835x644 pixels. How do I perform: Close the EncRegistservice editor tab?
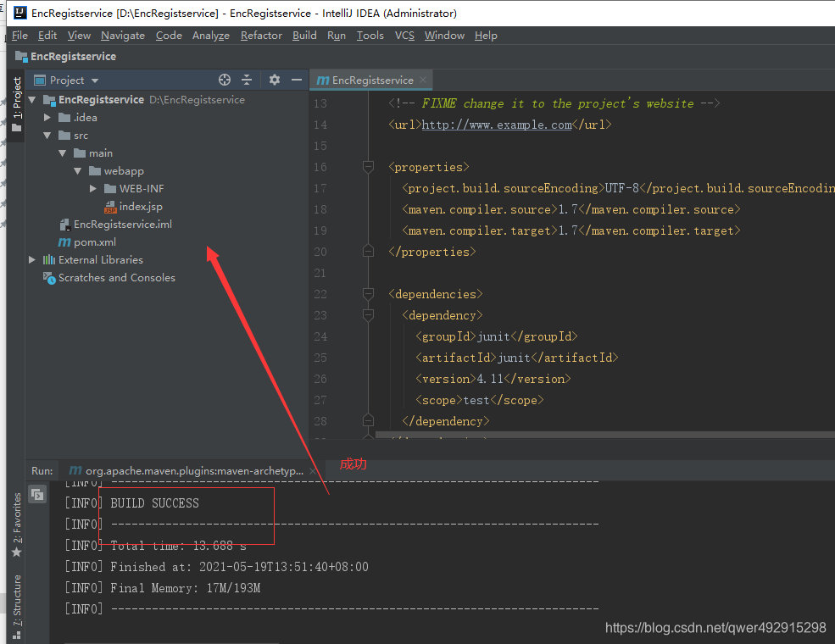423,80
